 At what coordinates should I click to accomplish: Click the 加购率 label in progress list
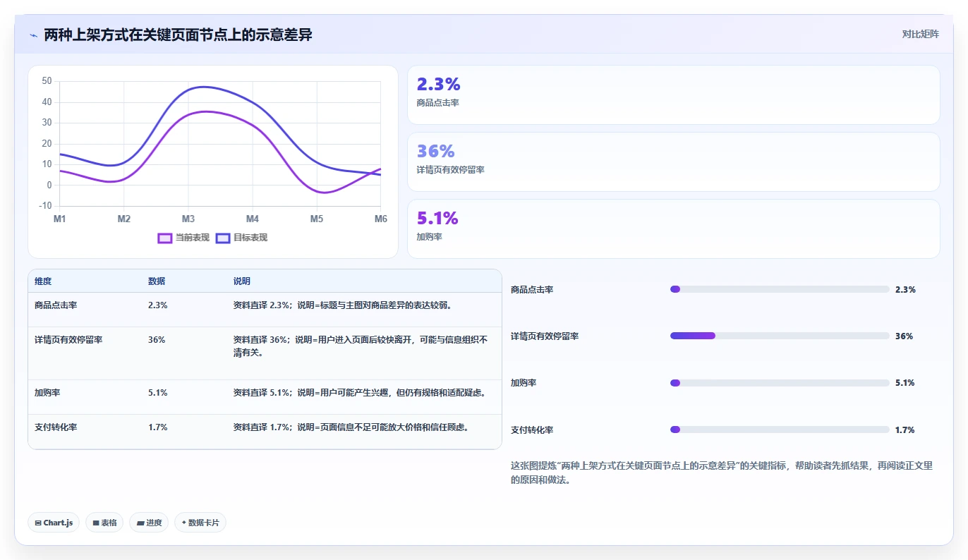pyautogui.click(x=524, y=383)
